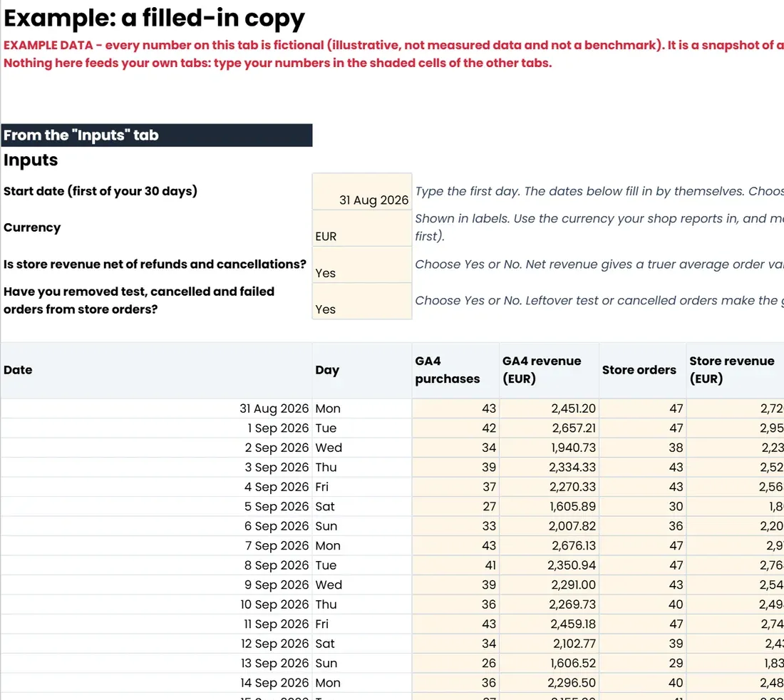Select GA4 purchases 42 for 1 Sep
The image size is (784, 700).
[x=455, y=428]
